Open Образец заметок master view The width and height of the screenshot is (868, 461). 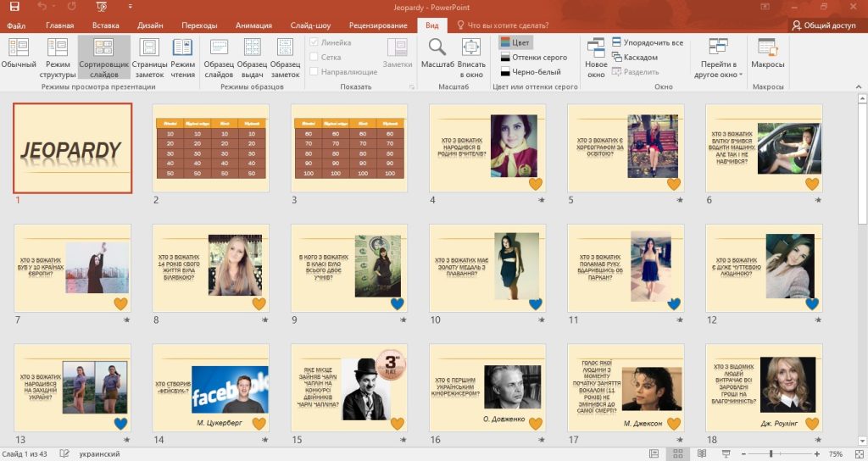tap(285, 58)
